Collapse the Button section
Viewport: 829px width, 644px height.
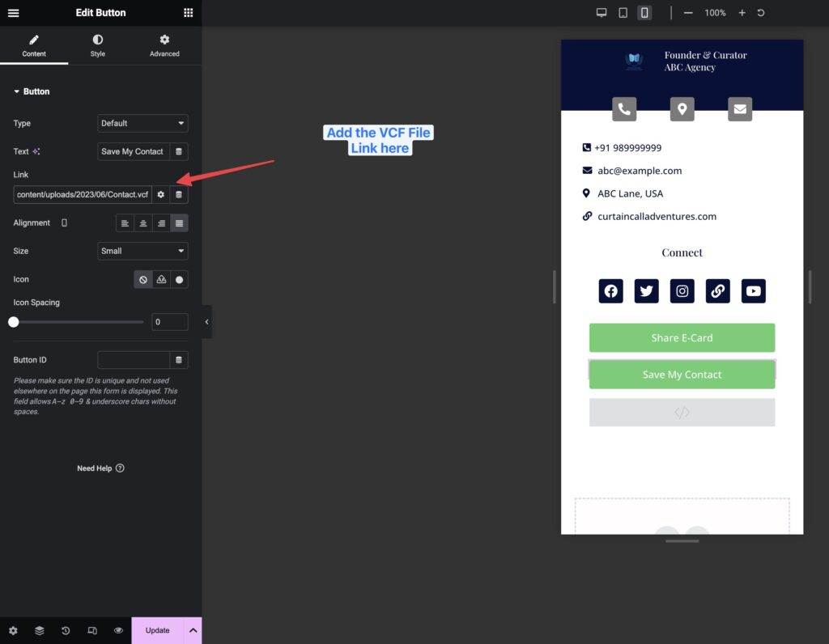(x=32, y=92)
